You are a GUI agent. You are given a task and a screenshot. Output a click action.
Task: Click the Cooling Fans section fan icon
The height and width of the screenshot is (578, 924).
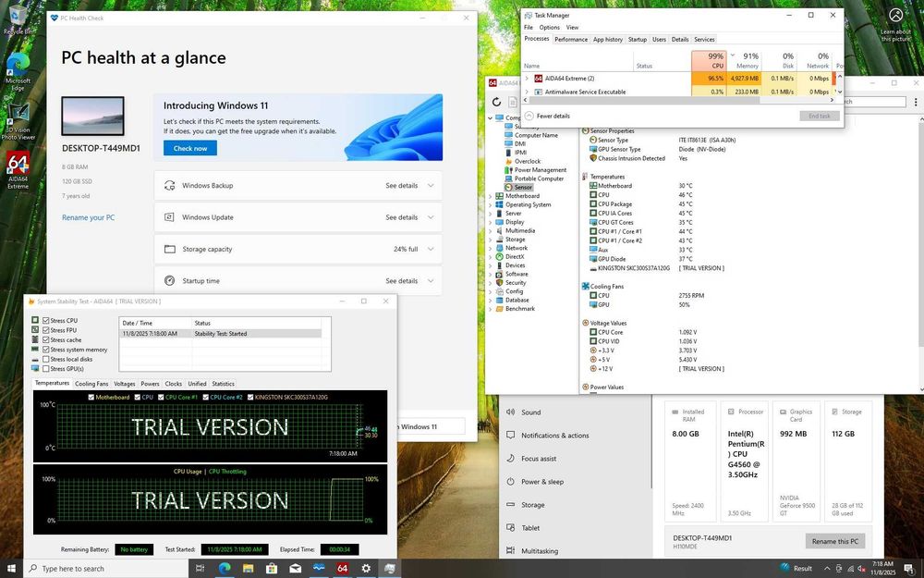click(586, 286)
